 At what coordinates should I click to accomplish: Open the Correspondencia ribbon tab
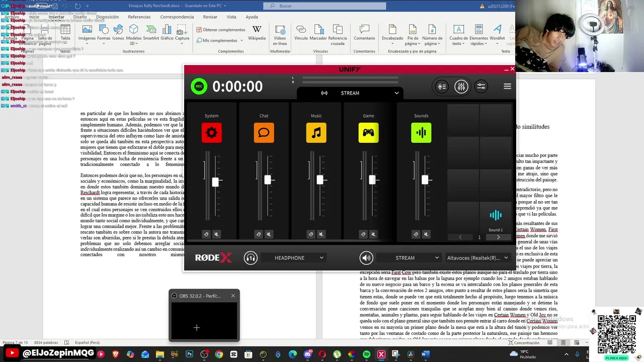177,17
